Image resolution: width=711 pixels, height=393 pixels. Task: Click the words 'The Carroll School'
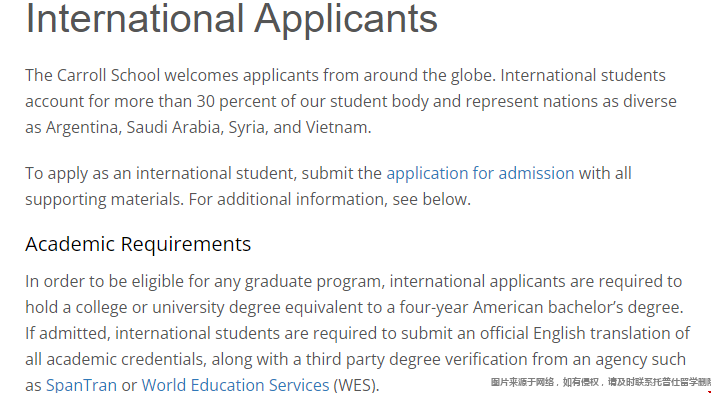(x=93, y=75)
